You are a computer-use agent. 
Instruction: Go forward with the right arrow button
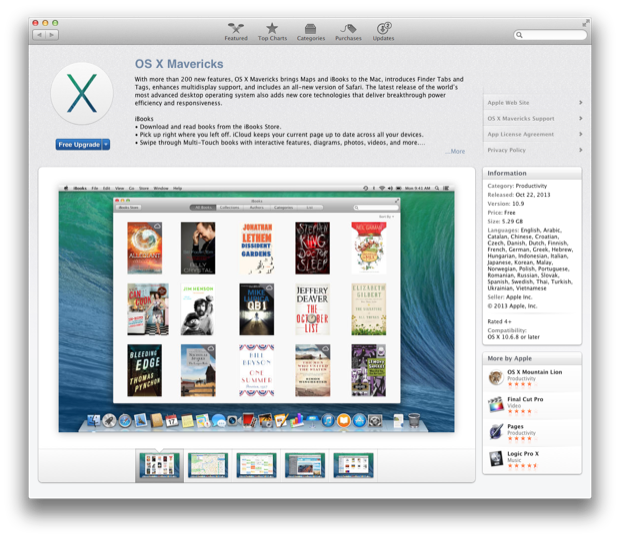coord(52,35)
